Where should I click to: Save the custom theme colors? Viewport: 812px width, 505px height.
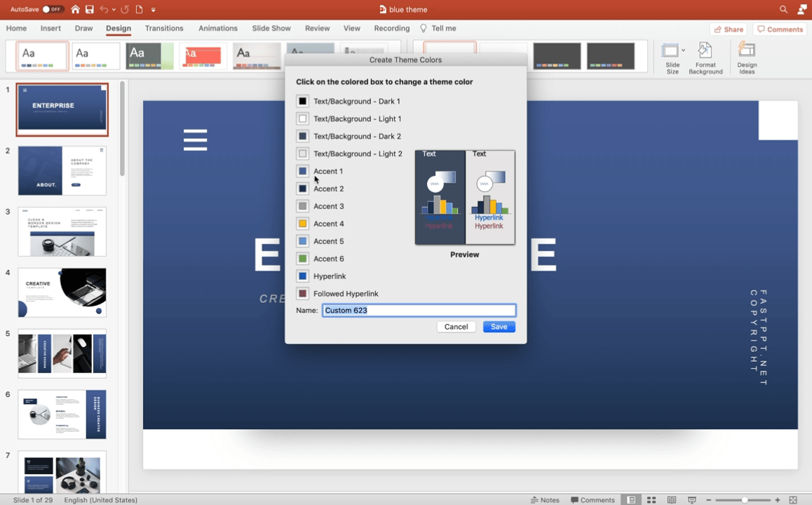(499, 326)
